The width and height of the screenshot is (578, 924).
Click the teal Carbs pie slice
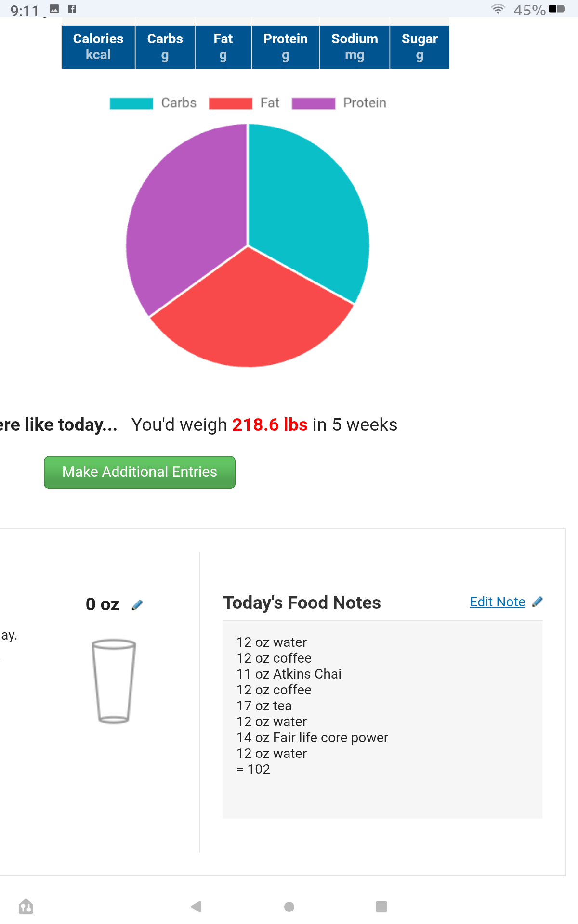[x=303, y=207]
